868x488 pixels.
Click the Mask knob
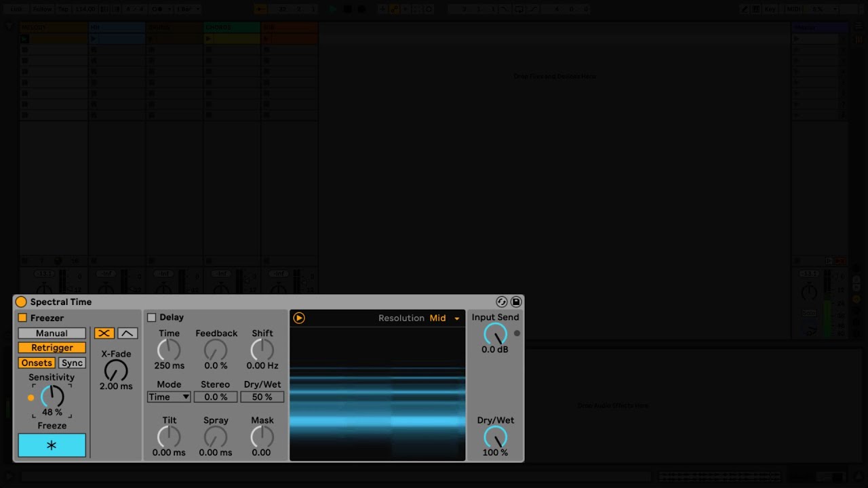point(262,436)
